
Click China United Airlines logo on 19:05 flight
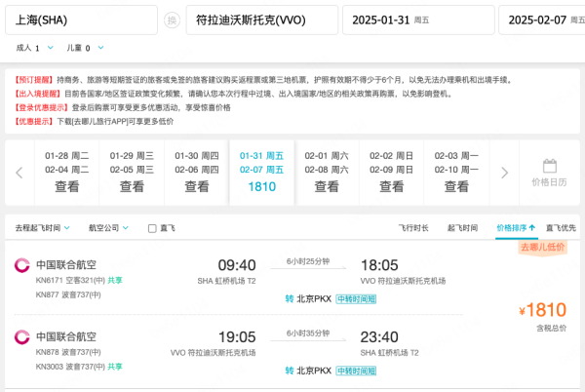21,336
